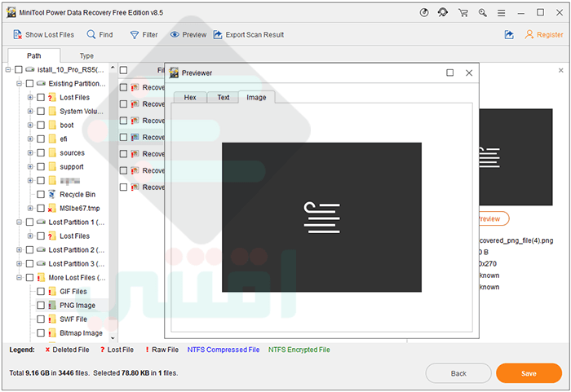Select the PNG Image tree row
This screenshot has width=571, height=392.
(77, 305)
